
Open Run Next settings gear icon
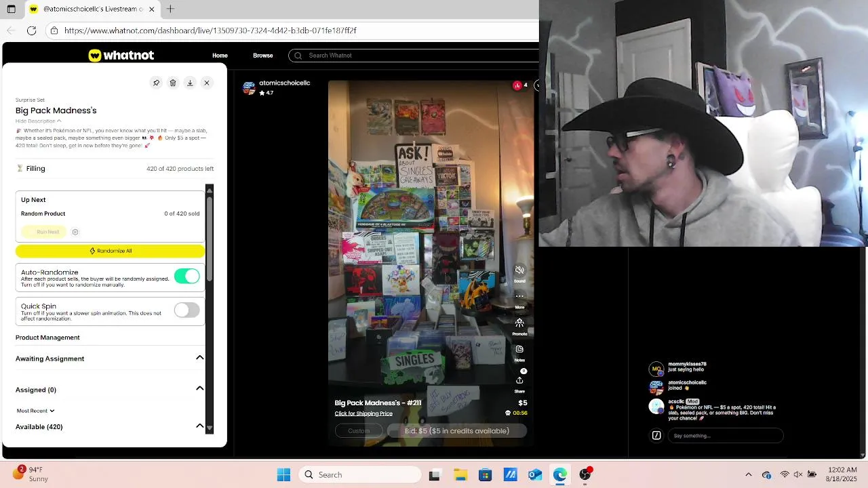[x=75, y=232]
